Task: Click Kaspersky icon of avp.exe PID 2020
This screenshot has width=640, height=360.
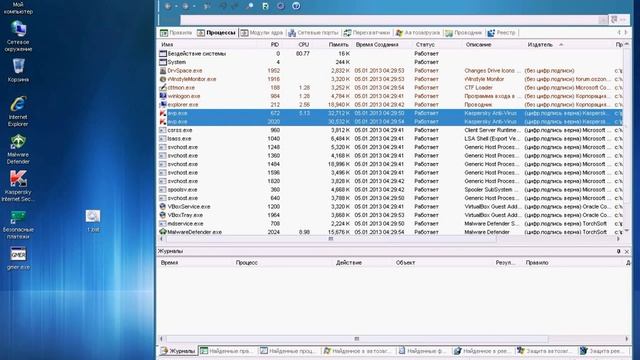Action: point(162,122)
